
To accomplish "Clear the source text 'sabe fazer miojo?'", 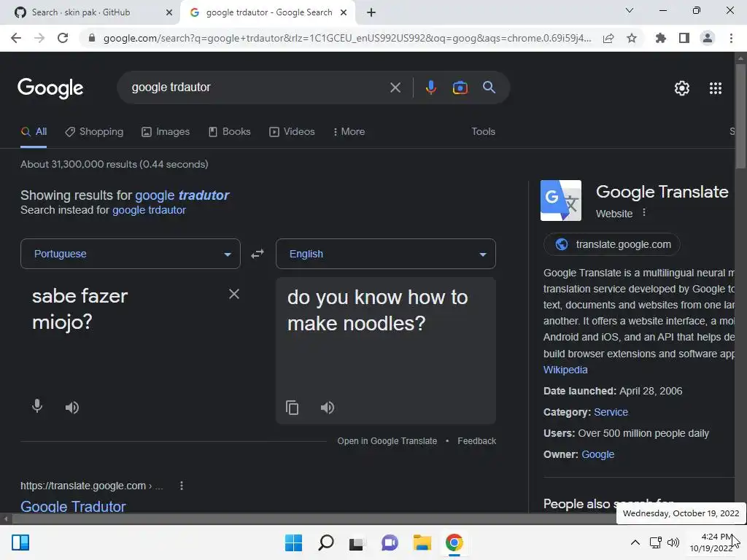I will (x=234, y=294).
